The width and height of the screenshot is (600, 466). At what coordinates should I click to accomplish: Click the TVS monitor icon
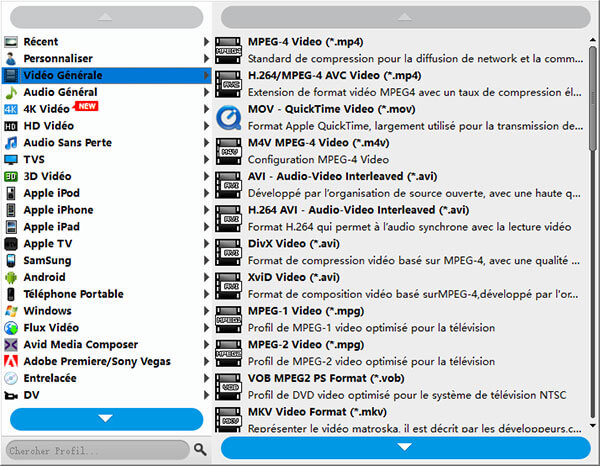11,160
